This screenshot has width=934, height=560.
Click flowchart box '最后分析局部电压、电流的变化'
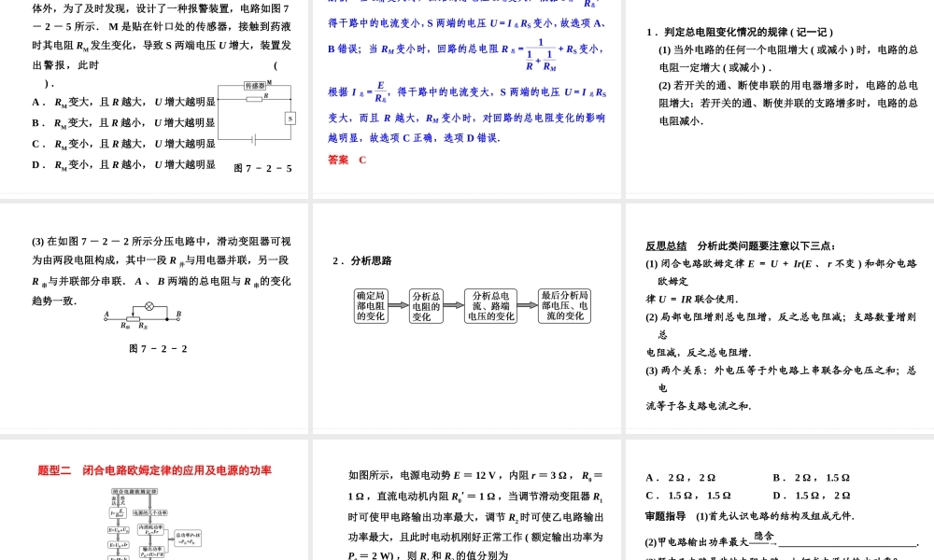click(x=565, y=306)
